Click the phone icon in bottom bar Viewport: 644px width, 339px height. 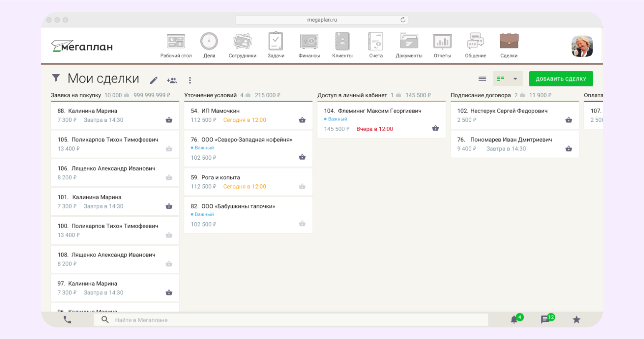coord(68,320)
